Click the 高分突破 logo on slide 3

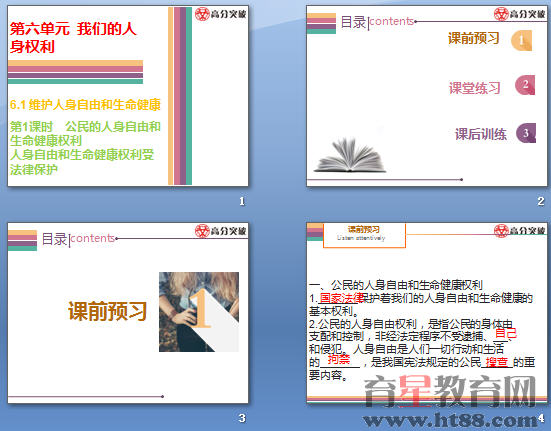tap(221, 231)
